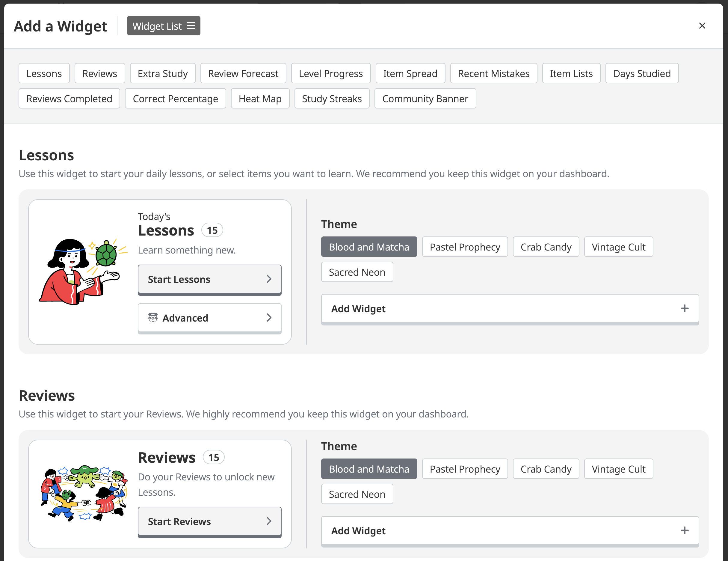Jump to the Community Banner widget
728x561 pixels.
tap(425, 99)
